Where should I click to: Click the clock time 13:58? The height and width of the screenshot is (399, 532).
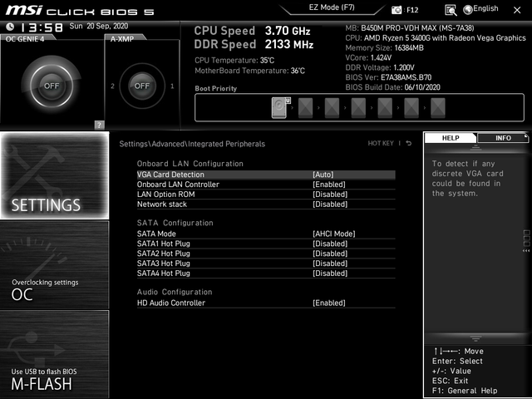tap(42, 27)
